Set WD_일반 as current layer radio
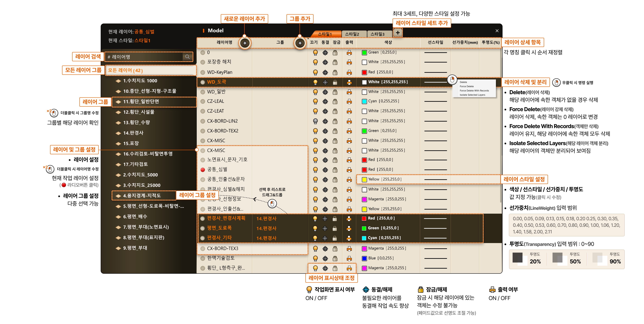 203,92
